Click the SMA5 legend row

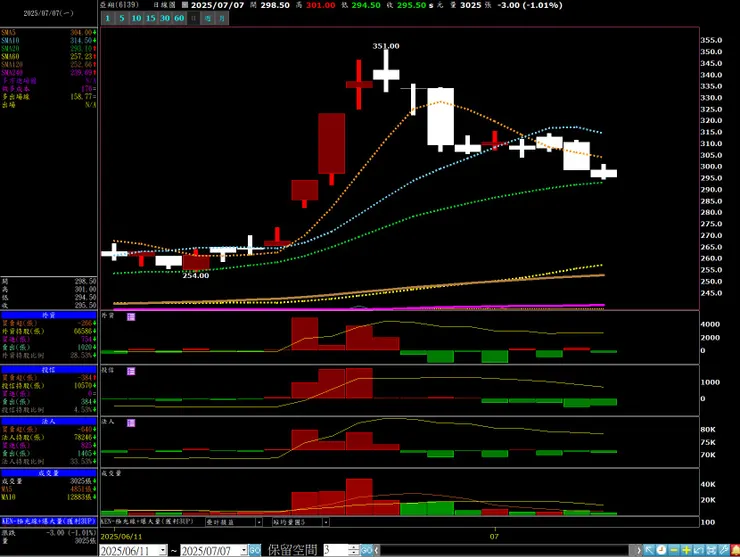(x=49, y=33)
